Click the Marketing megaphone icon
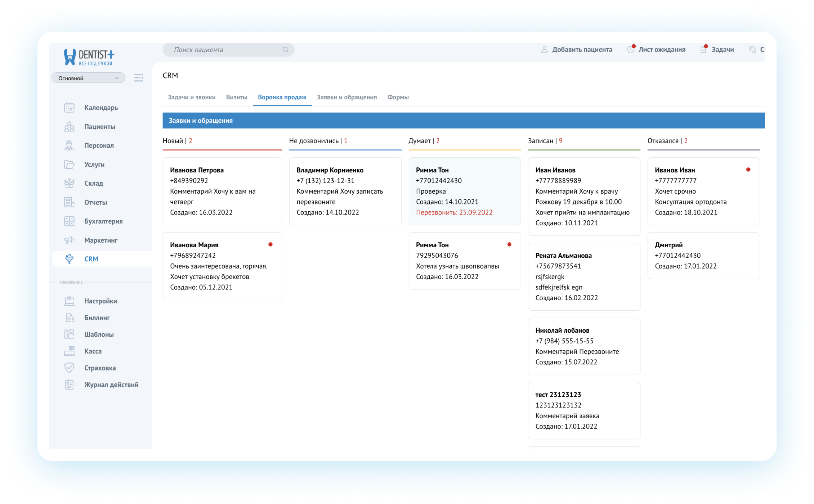Viewport: 814px width, 504px height. click(69, 240)
